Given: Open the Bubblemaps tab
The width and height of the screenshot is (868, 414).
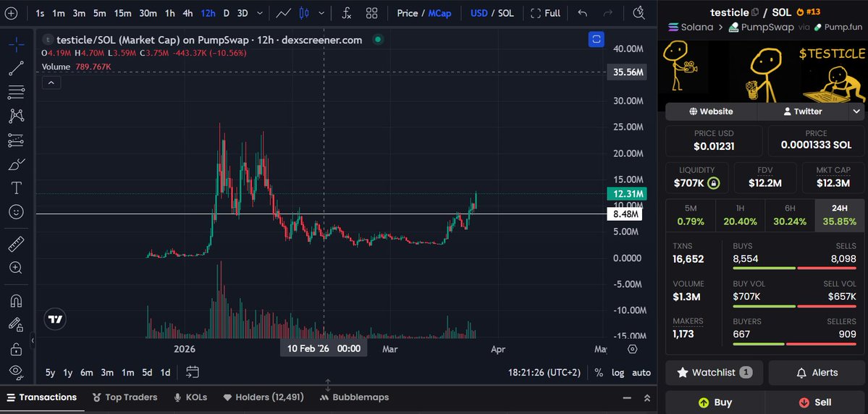Looking at the screenshot, I should click(354, 397).
